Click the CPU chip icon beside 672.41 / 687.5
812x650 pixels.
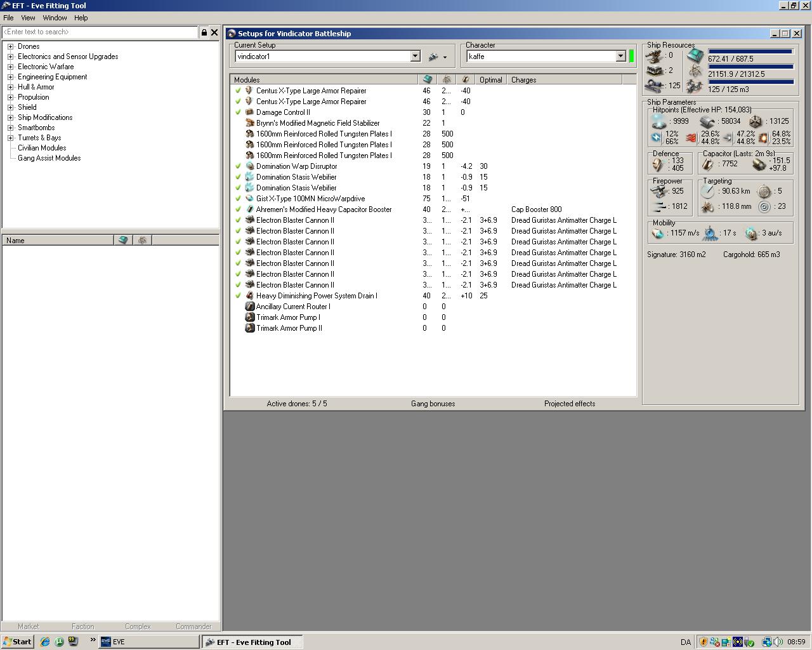pos(695,56)
